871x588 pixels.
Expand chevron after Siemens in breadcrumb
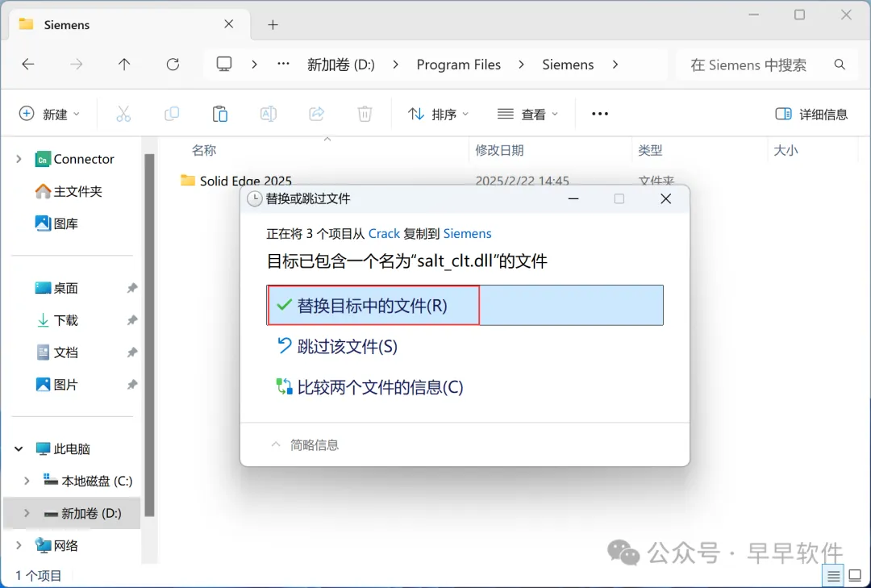point(615,65)
